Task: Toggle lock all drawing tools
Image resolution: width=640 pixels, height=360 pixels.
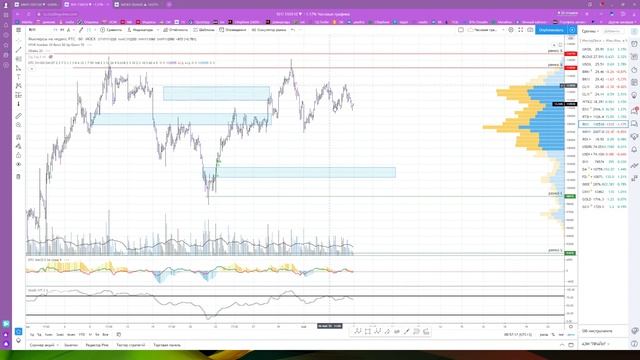Action: point(18,155)
